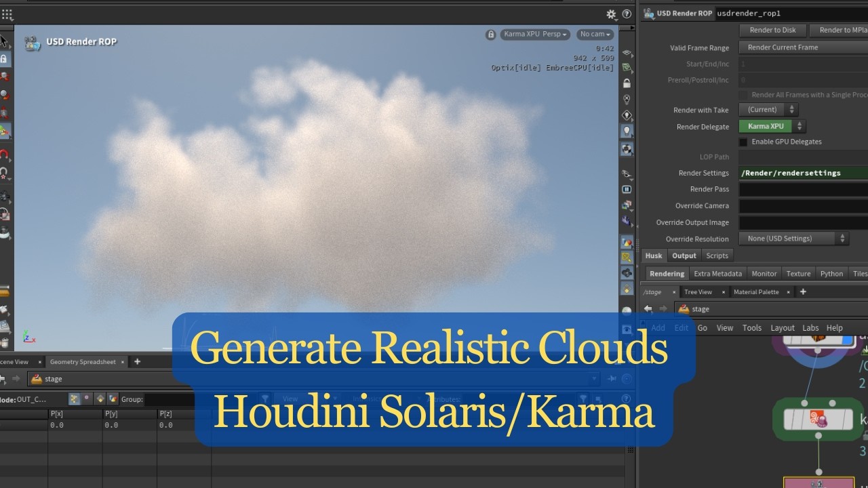Toggle the light bulb lighting icon
The height and width of the screenshot is (488, 868).
pos(627,131)
